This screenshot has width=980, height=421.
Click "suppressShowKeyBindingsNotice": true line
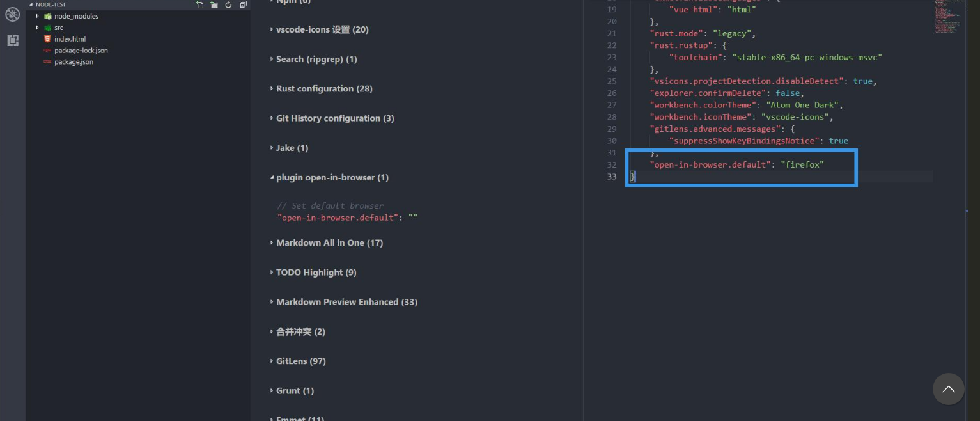click(758, 141)
